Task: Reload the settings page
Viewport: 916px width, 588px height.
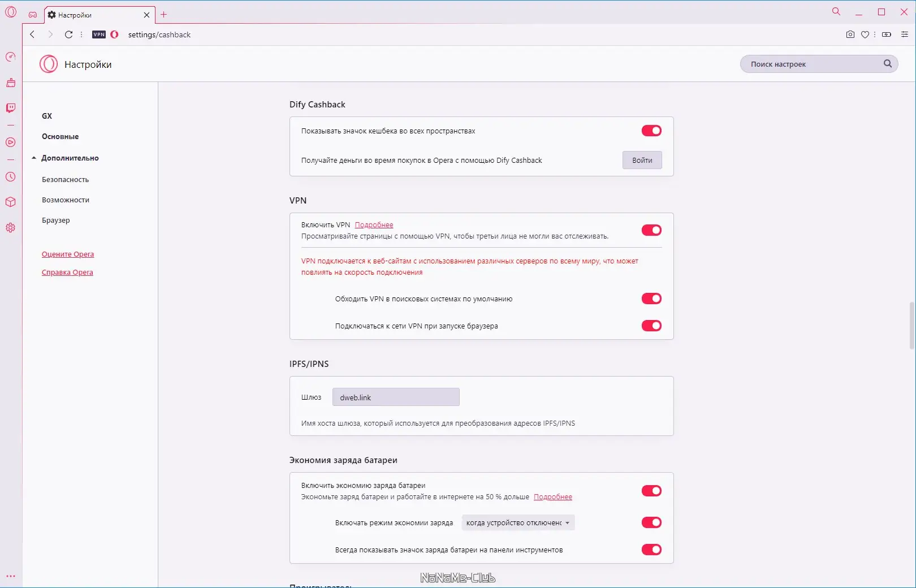Action: pos(68,34)
